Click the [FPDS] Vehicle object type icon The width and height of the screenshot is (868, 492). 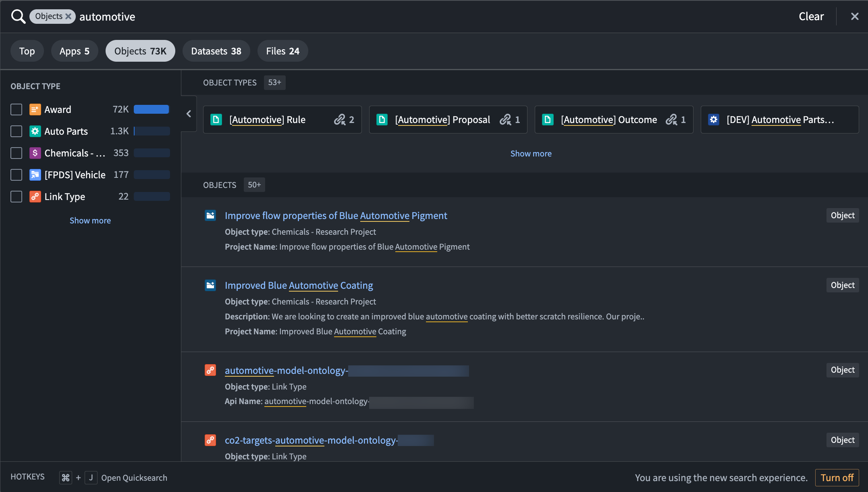coord(36,174)
